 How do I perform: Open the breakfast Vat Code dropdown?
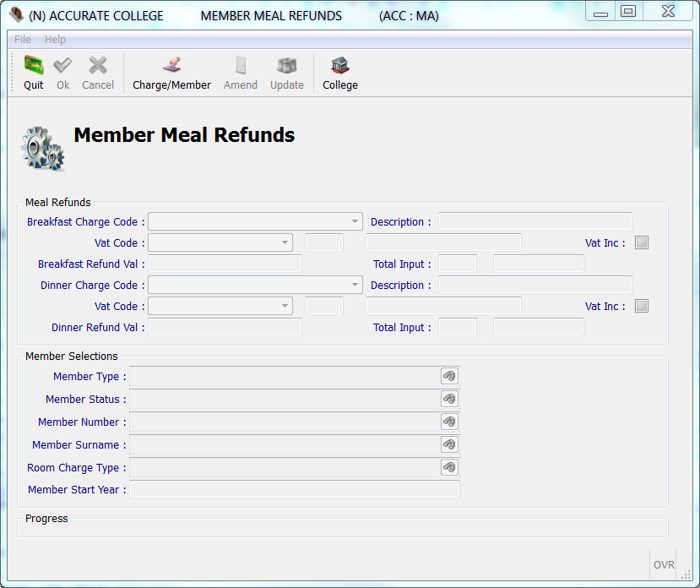pos(285,243)
